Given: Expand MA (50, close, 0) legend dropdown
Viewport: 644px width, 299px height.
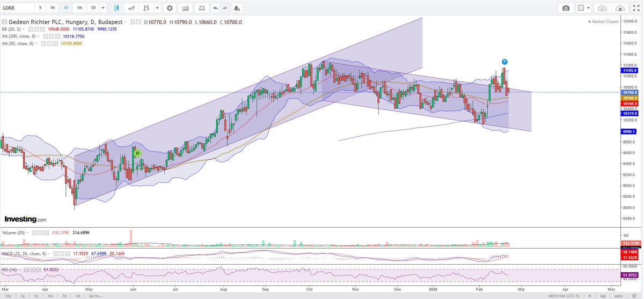Looking at the screenshot, I should coord(36,43).
